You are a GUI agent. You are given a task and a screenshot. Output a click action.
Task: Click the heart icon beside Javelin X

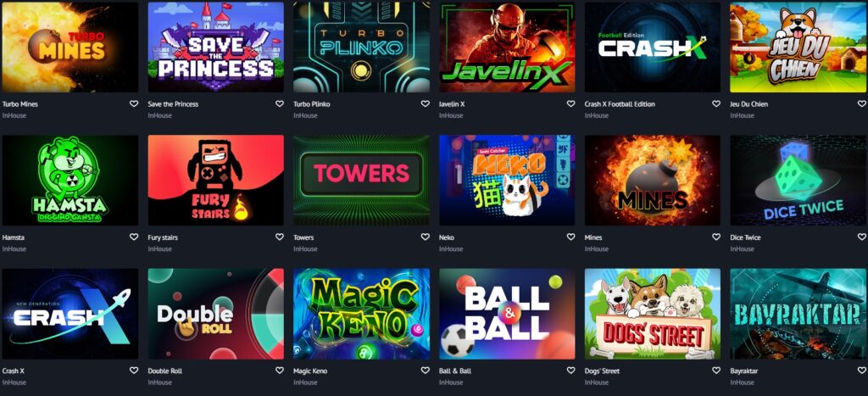(570, 103)
